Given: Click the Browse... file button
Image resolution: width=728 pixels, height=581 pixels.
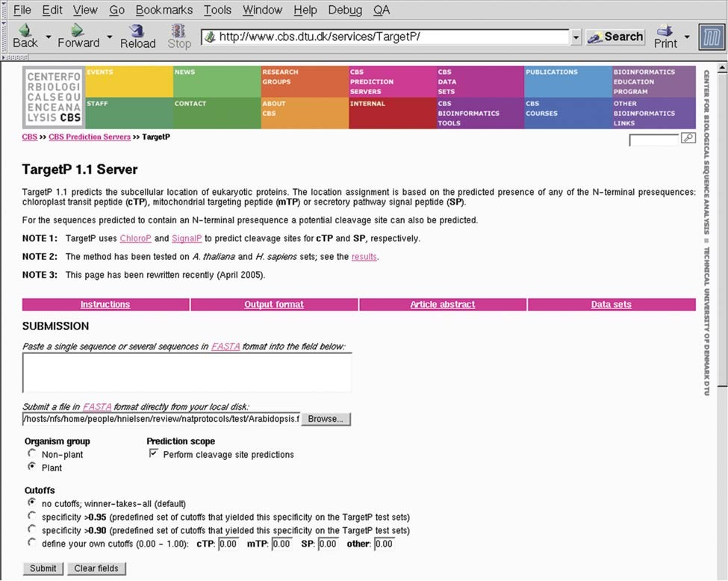Looking at the screenshot, I should 326,419.
